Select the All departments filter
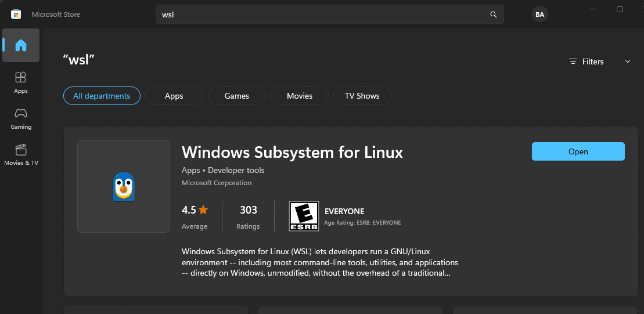This screenshot has height=314, width=644. [102, 96]
